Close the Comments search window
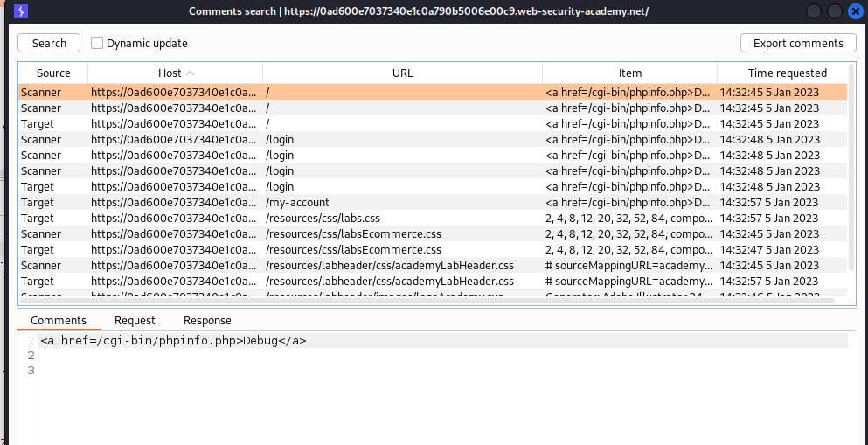The width and height of the screenshot is (868, 445). tap(854, 11)
